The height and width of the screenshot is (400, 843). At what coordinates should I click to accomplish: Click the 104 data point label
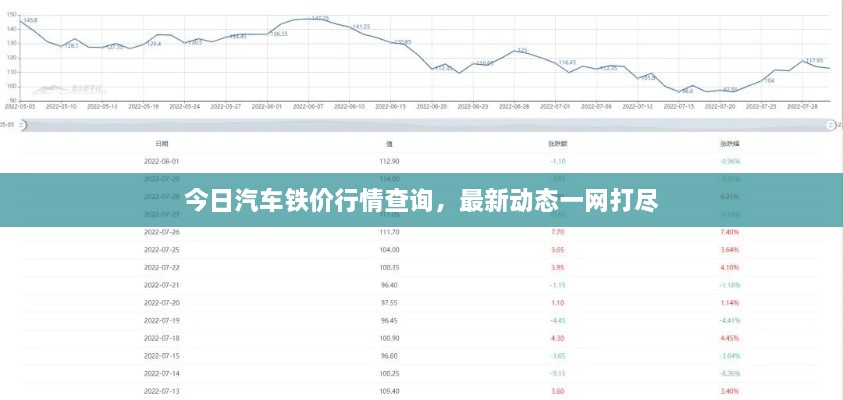[769, 80]
